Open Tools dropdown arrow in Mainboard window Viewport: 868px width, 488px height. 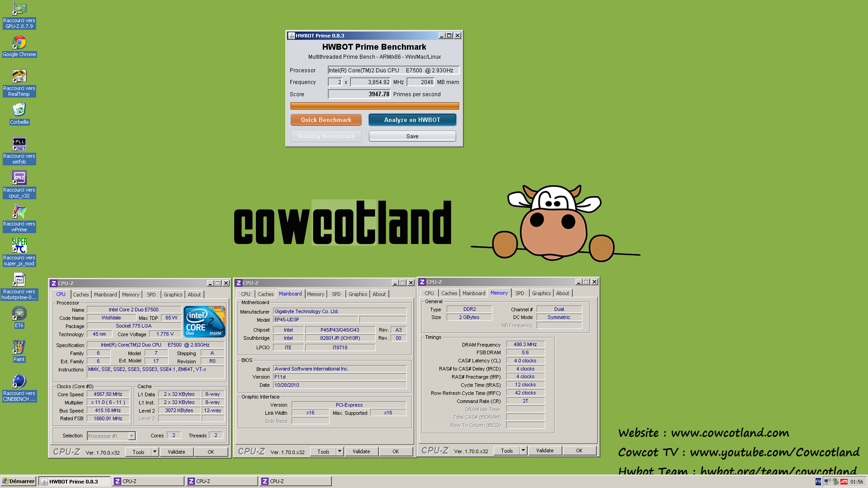pyautogui.click(x=340, y=451)
